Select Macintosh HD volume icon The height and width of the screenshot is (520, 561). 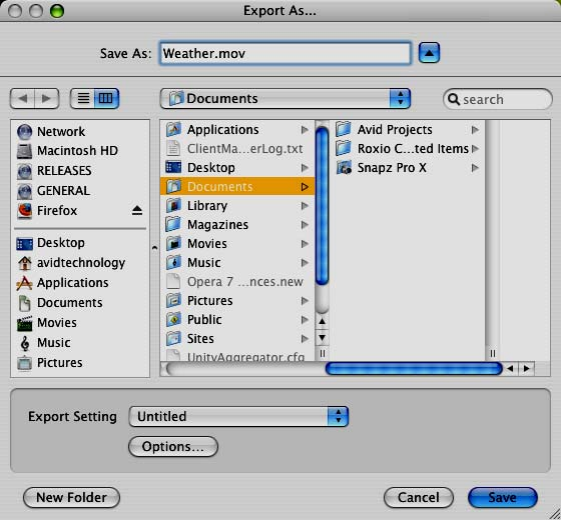[24, 151]
